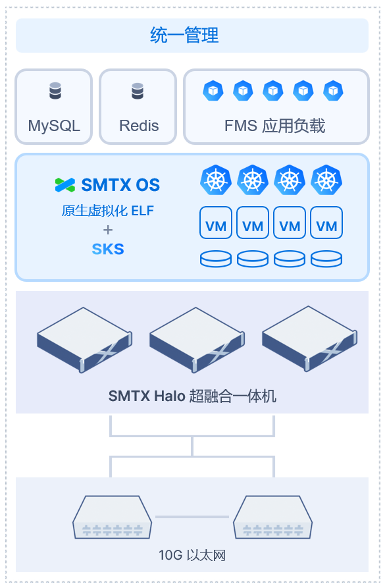This screenshot has width=385, height=588.
Task: Select the left SMTX Halo server
Action: coord(84,340)
